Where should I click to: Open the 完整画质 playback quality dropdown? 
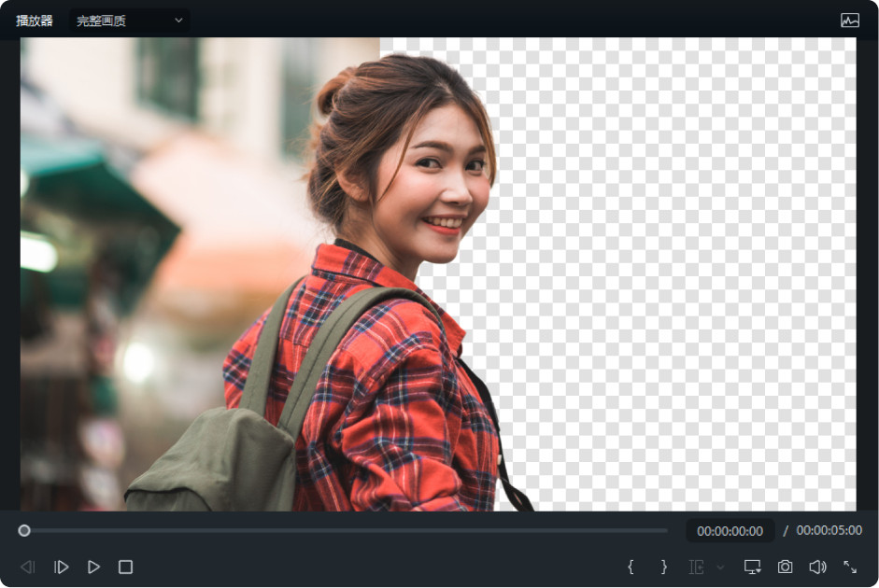(130, 21)
